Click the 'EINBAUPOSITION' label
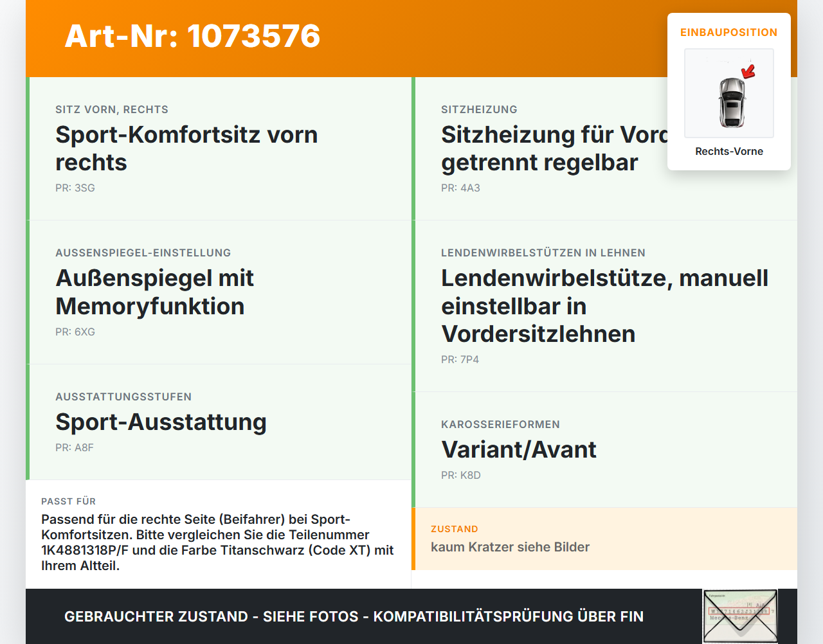 [x=729, y=32]
